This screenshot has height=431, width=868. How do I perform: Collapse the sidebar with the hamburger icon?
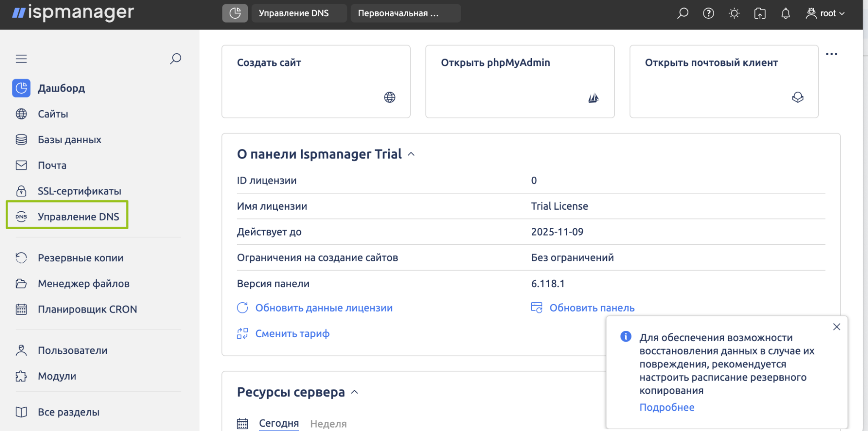click(21, 59)
